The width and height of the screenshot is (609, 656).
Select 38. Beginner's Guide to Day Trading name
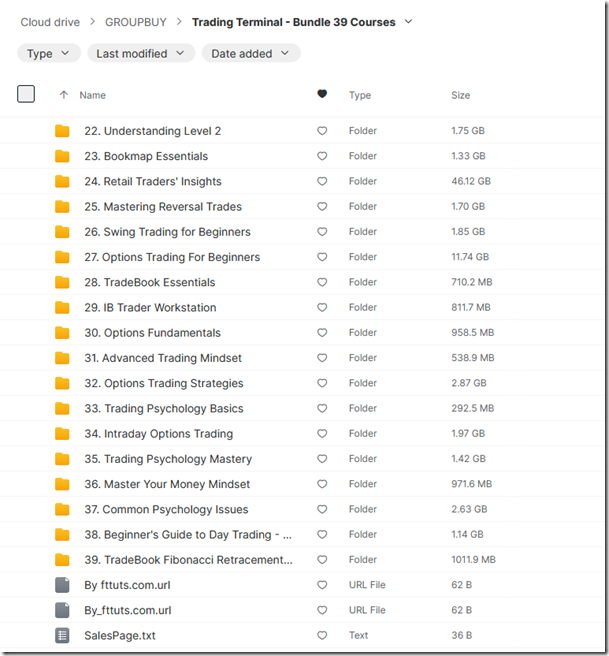point(188,535)
